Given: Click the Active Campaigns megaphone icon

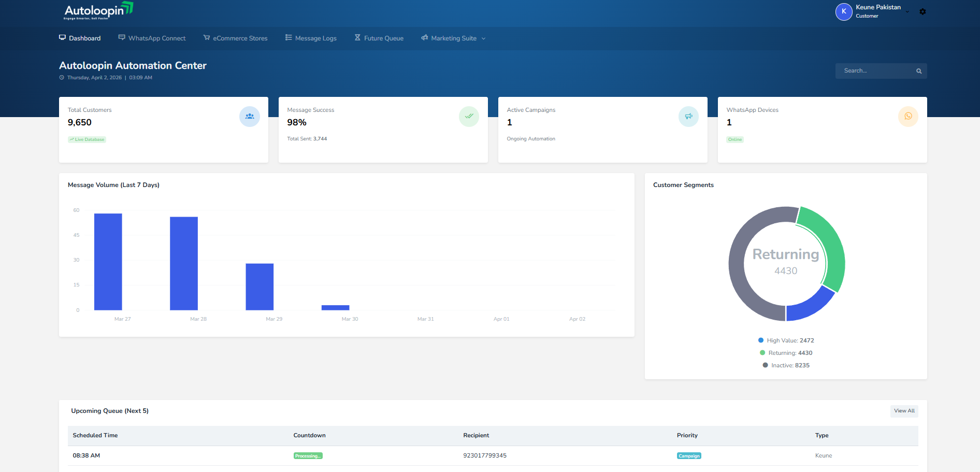Looking at the screenshot, I should point(688,117).
